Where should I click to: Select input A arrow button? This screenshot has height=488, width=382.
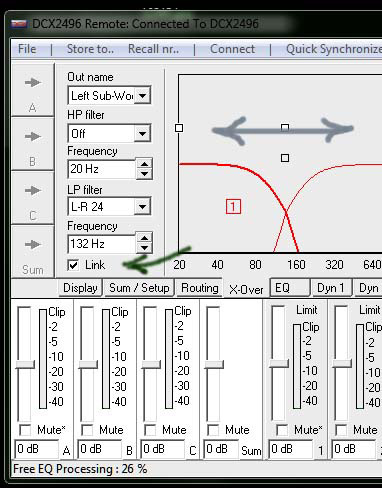[33, 89]
